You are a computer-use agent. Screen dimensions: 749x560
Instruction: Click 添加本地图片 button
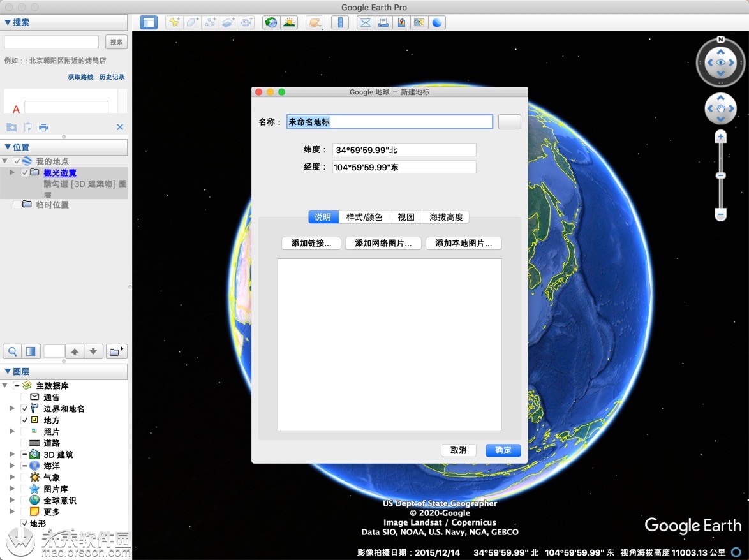pos(463,243)
